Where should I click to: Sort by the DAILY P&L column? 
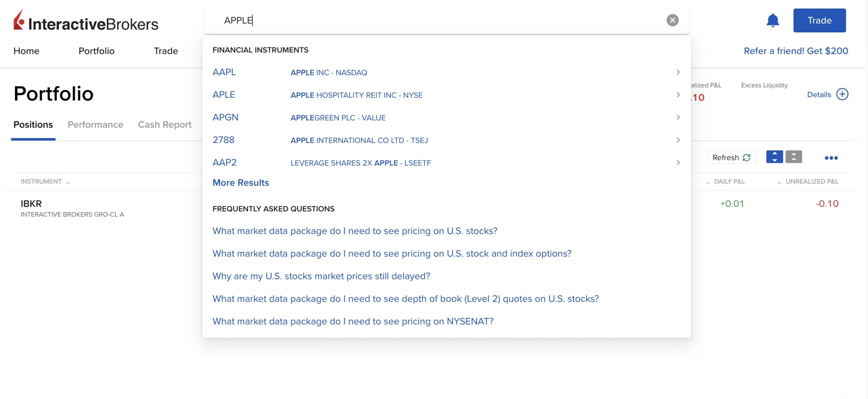click(x=725, y=182)
